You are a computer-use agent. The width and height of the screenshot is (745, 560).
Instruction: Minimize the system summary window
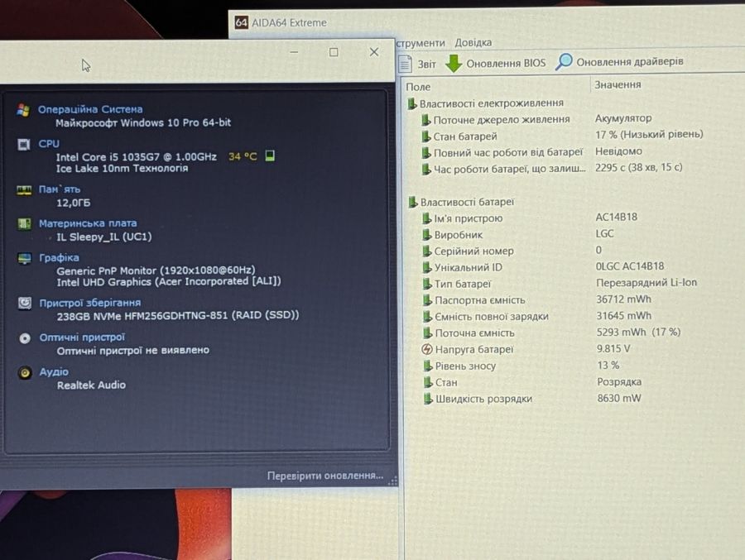click(x=294, y=52)
